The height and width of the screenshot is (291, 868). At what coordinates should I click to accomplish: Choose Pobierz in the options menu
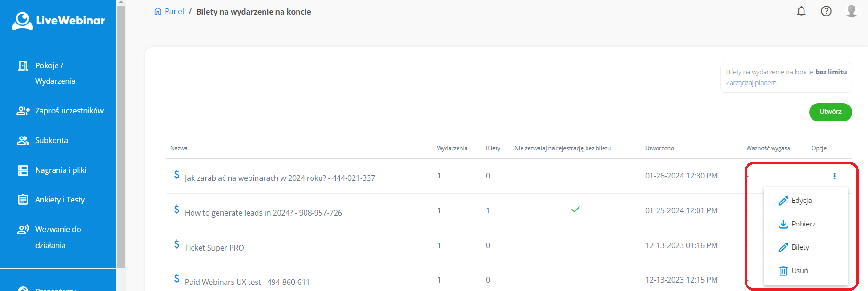click(803, 224)
